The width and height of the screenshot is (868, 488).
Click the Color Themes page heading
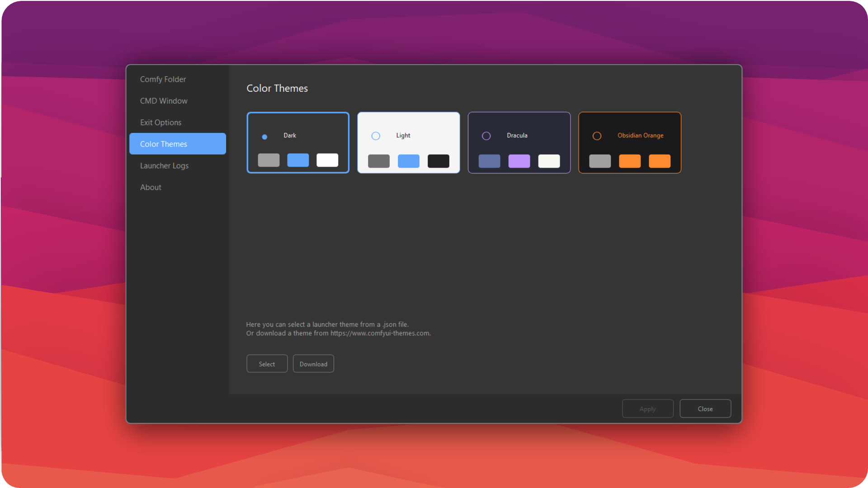(277, 88)
